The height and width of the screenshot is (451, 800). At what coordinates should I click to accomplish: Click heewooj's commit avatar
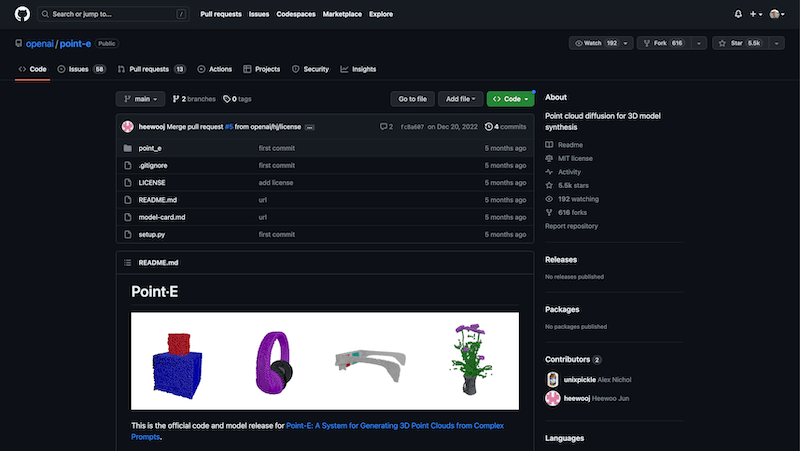tap(128, 126)
